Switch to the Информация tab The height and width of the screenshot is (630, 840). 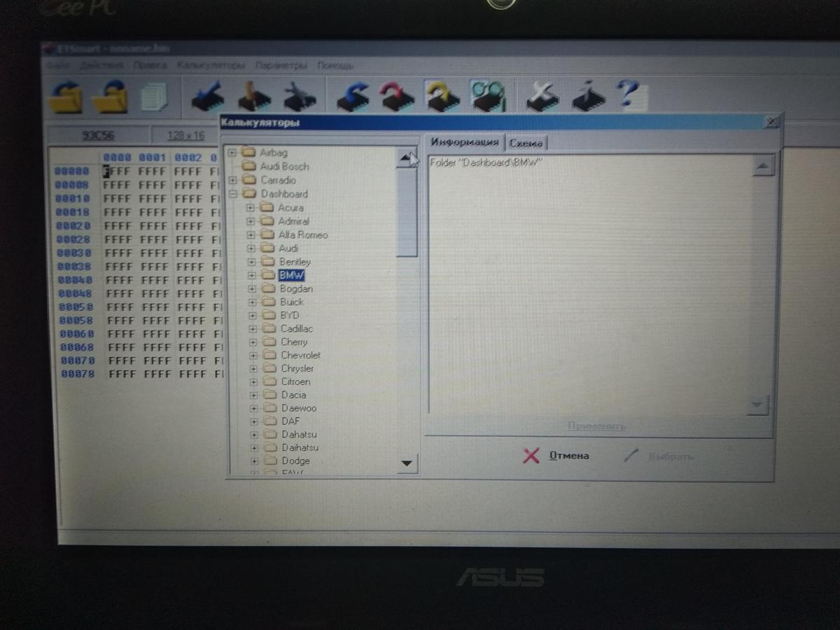coord(465,142)
